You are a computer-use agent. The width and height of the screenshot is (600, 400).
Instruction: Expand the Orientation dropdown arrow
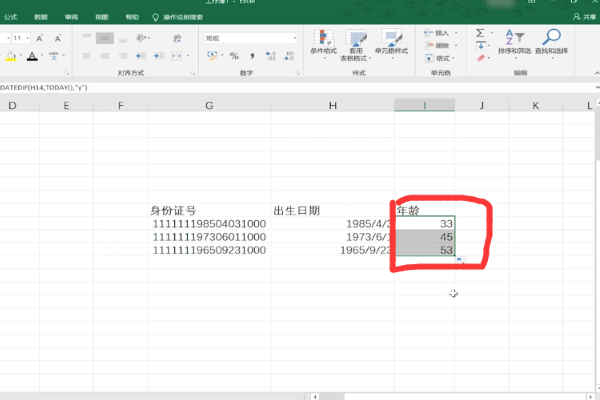pos(148,38)
